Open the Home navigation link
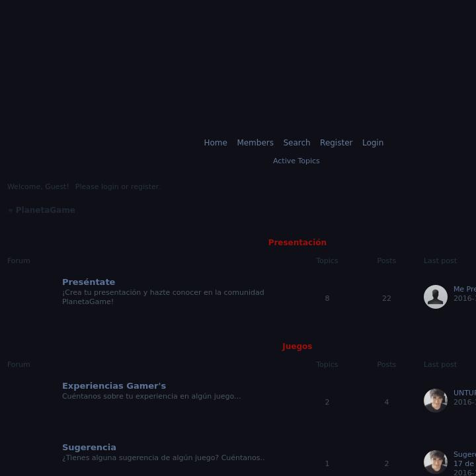The width and height of the screenshot is (476, 476). [x=216, y=143]
